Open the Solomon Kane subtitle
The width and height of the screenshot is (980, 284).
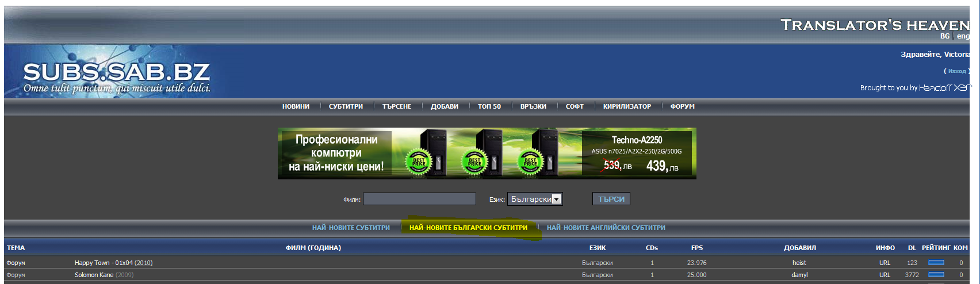tap(104, 275)
